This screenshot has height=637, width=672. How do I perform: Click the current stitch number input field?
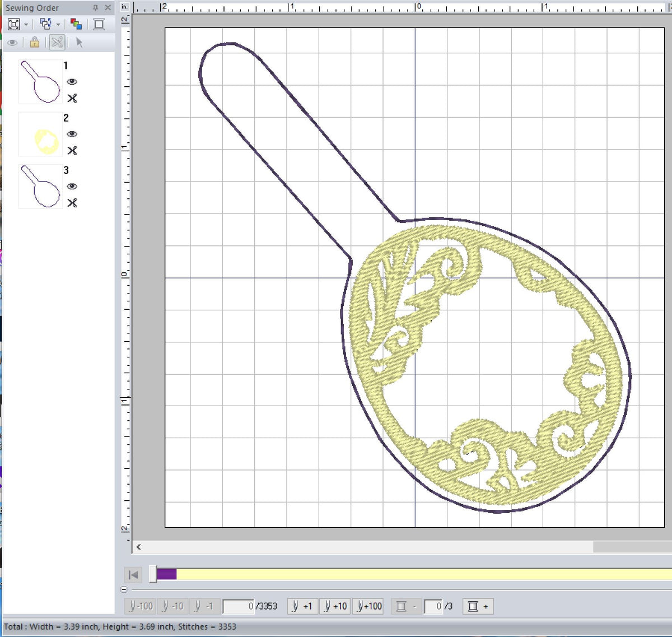(x=239, y=606)
